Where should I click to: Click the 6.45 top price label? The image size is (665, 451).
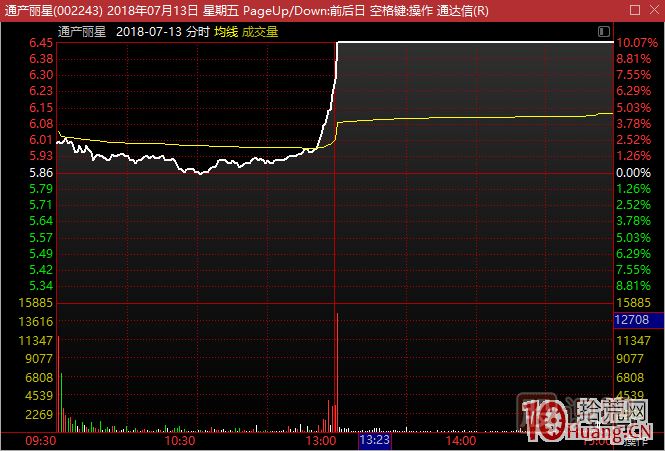[41, 44]
